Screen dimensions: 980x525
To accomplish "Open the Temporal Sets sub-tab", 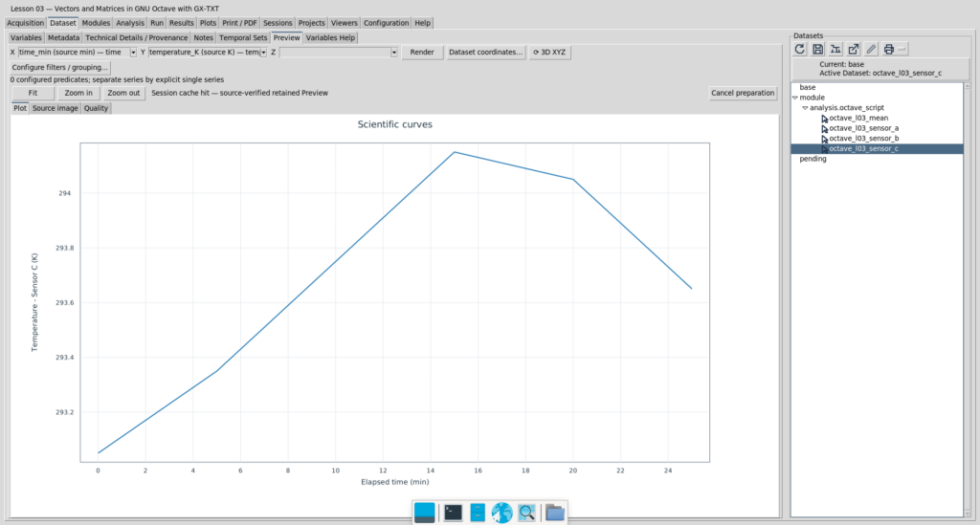I will click(243, 38).
